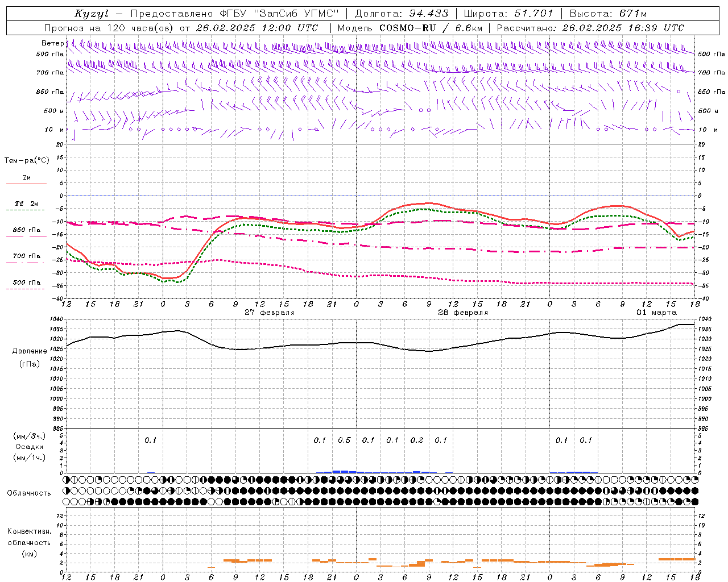Screen dimensions: 728x582
Task: Click the "Облачность" cloud cover label
Action: coord(29,493)
